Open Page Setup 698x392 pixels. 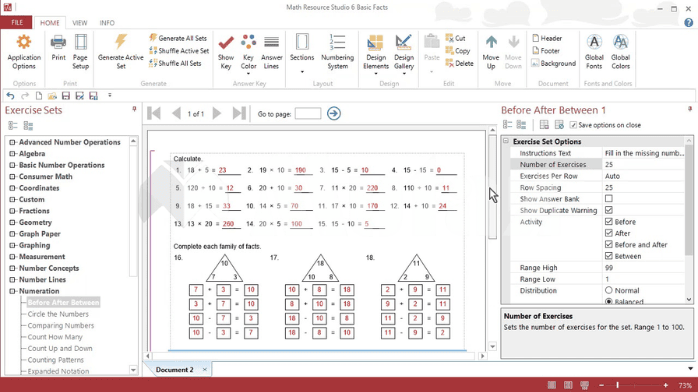(x=80, y=52)
